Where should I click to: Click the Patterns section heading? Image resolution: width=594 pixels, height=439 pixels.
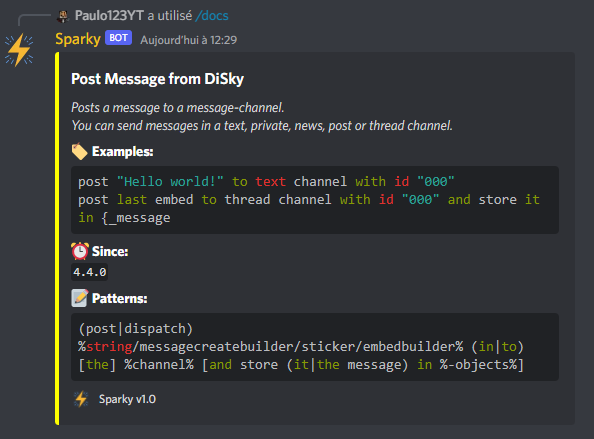coord(120,298)
